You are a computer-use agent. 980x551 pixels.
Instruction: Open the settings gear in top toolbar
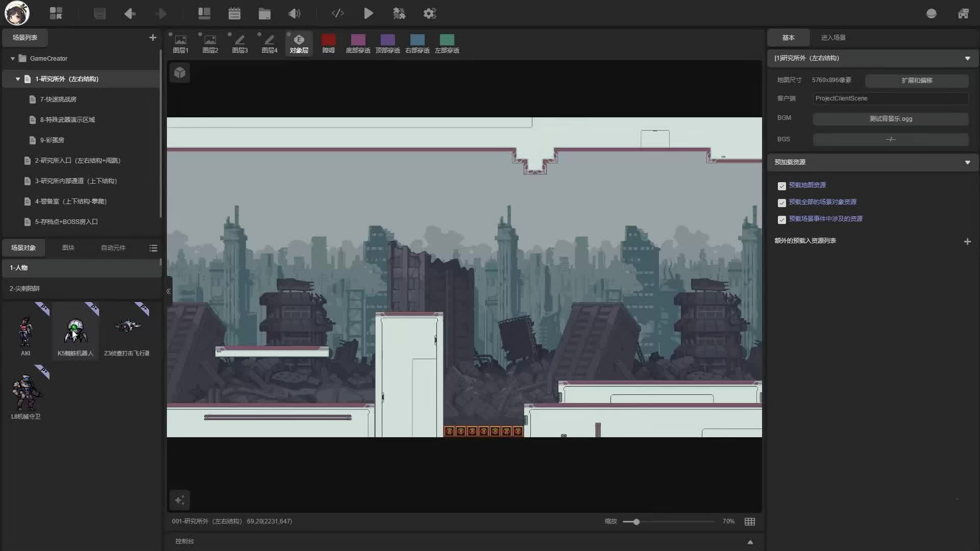click(x=429, y=14)
